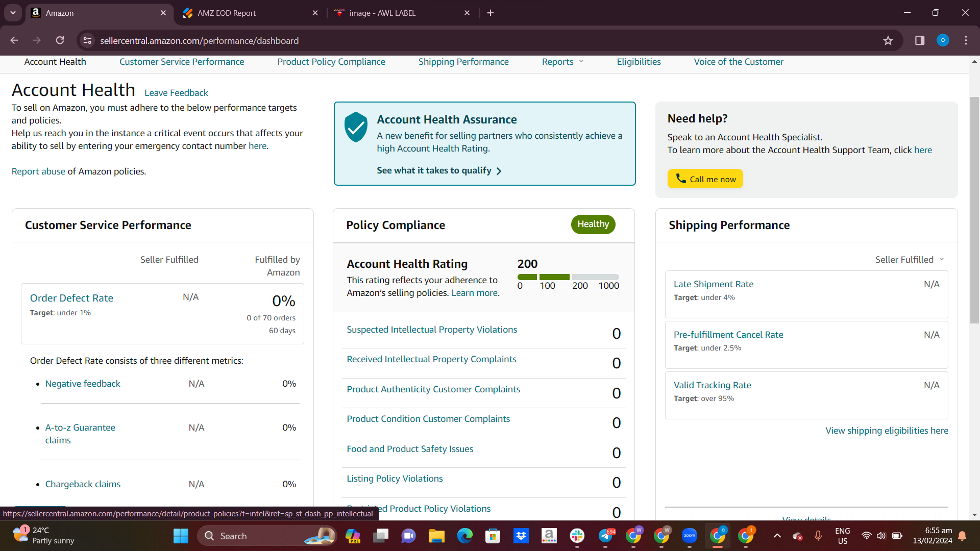
Task: Open Zoom from the taskbar
Action: point(690,536)
